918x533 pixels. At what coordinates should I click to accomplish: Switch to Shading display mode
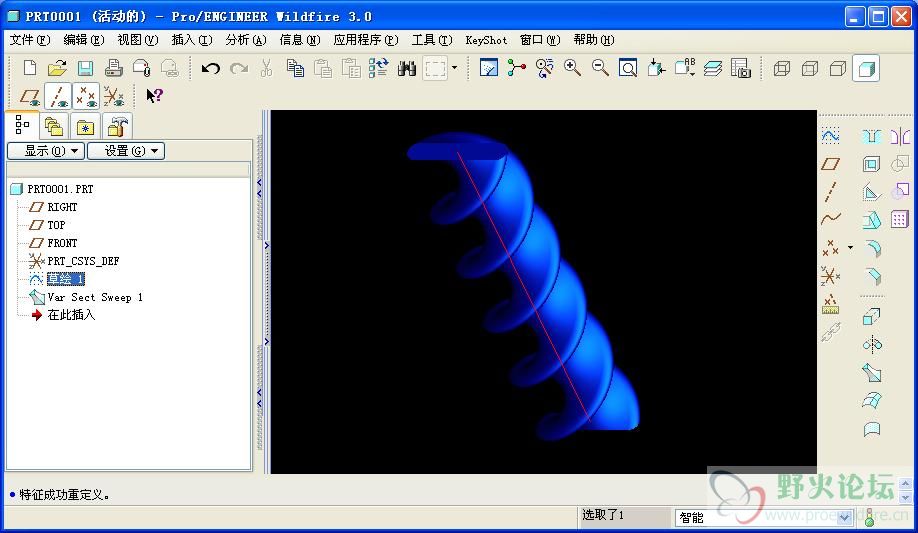(x=866, y=69)
